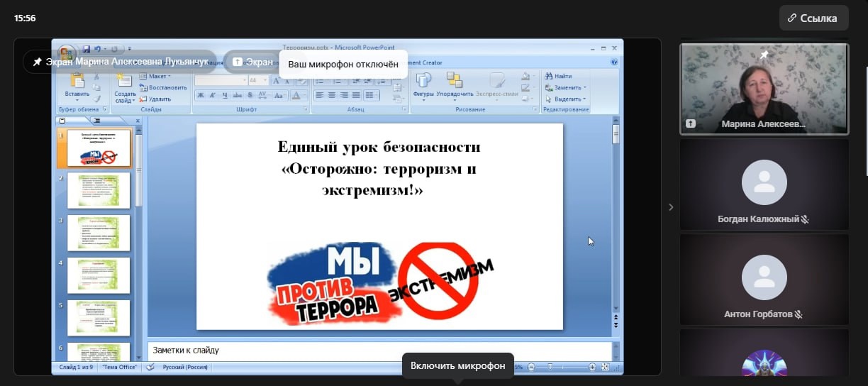Select slide 5 thumbnail
The image size is (868, 386).
pyautogui.click(x=99, y=318)
